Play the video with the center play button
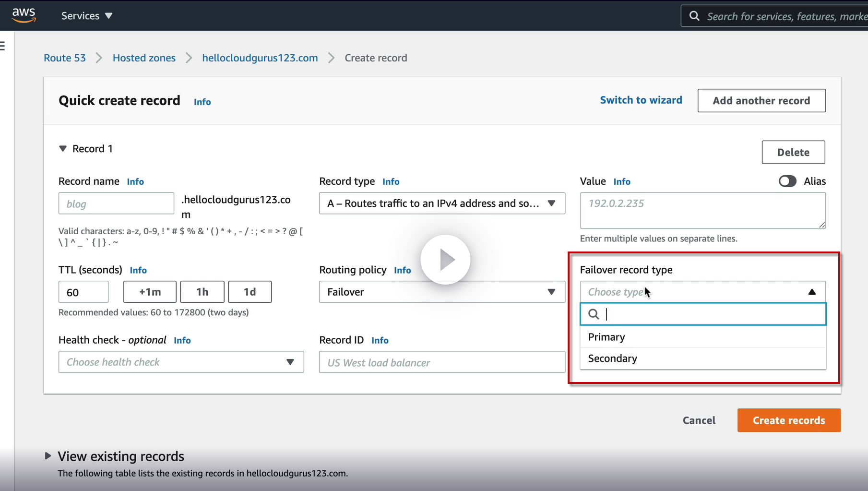Image resolution: width=868 pixels, height=491 pixels. tap(445, 260)
